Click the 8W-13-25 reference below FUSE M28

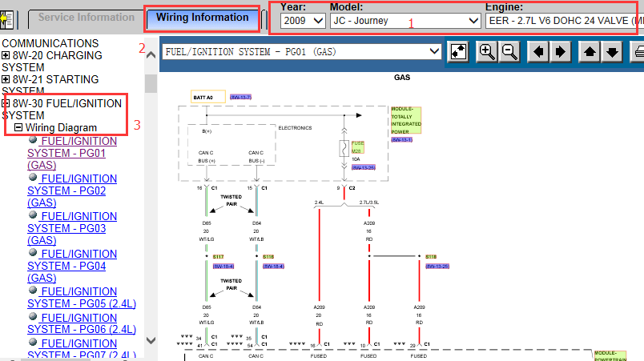(364, 167)
